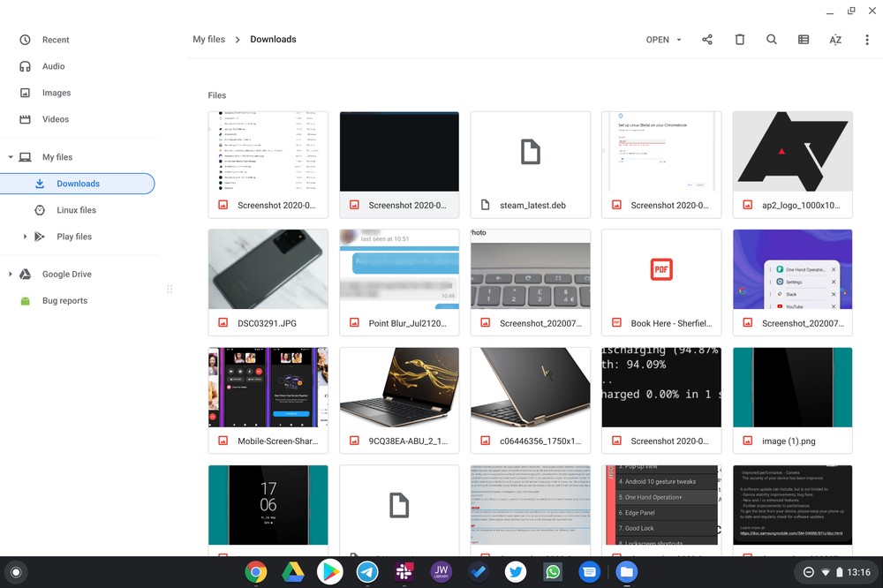Screen dimensions: 883x588
Task: Click Downloads in the breadcrumb path
Action: (273, 40)
